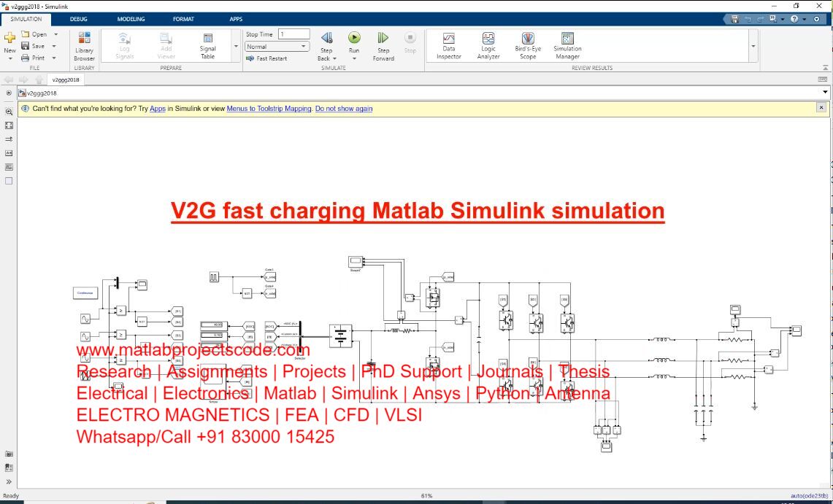Switch to the APPS tab
833x504 pixels.
(236, 19)
